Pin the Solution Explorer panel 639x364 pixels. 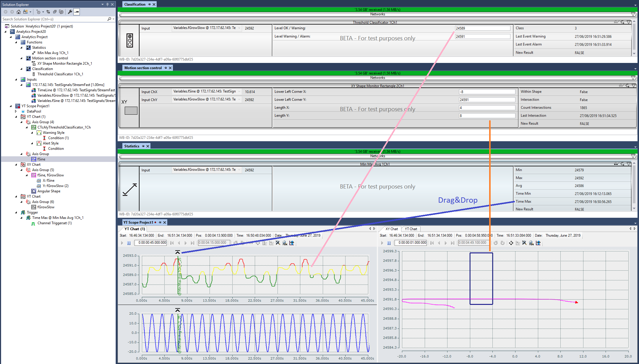107,4
